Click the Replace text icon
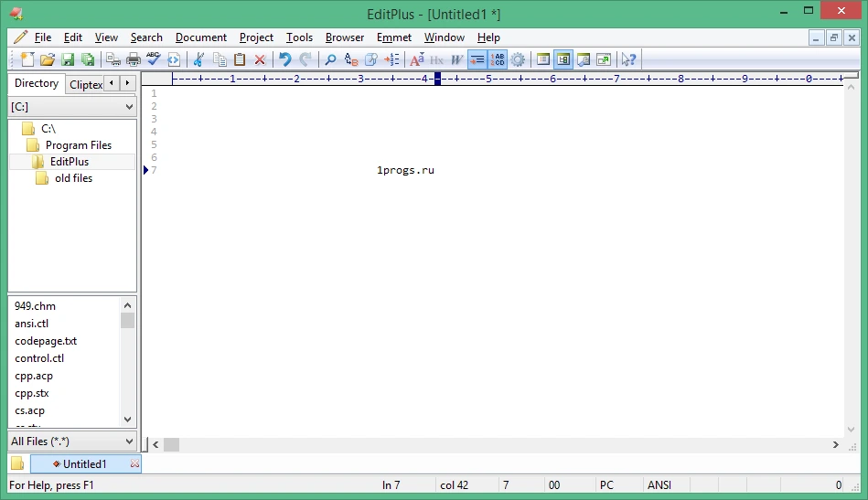868x500 pixels. pyautogui.click(x=351, y=59)
